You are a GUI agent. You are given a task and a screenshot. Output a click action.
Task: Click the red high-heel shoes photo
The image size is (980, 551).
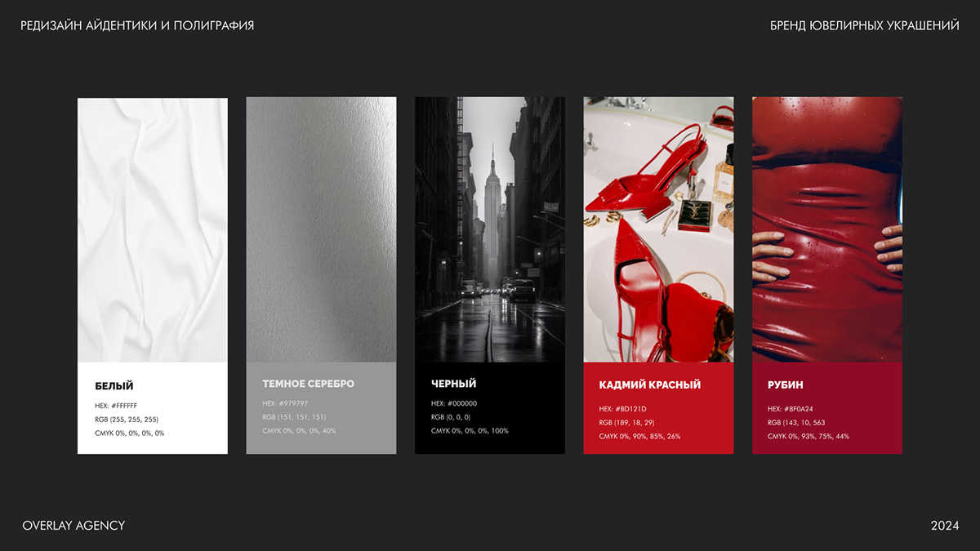click(x=658, y=229)
